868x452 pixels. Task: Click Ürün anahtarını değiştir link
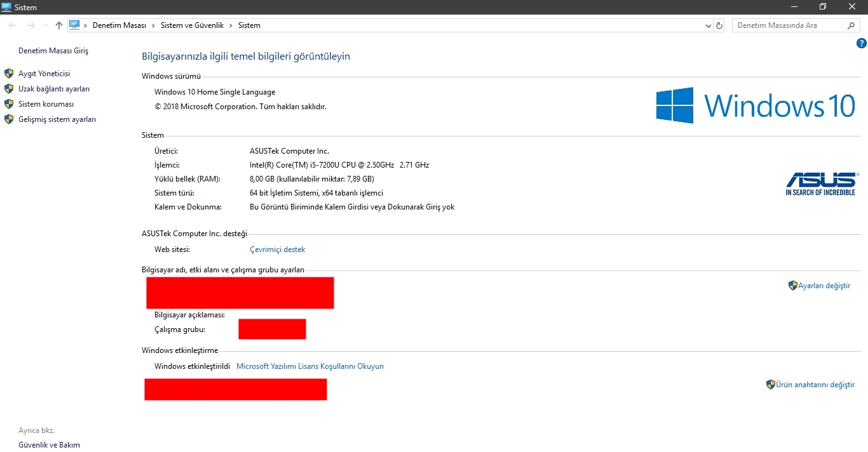click(x=815, y=385)
